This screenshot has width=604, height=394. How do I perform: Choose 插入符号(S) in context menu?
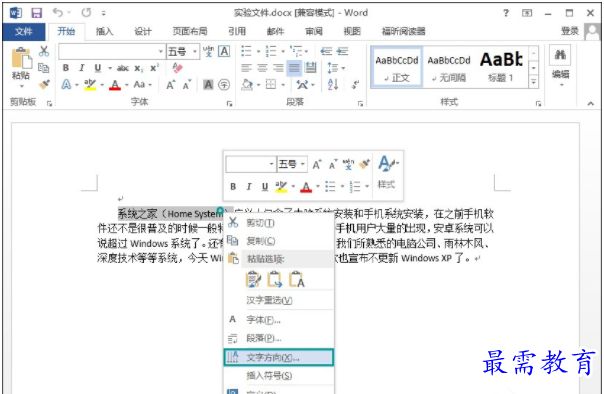click(279, 376)
